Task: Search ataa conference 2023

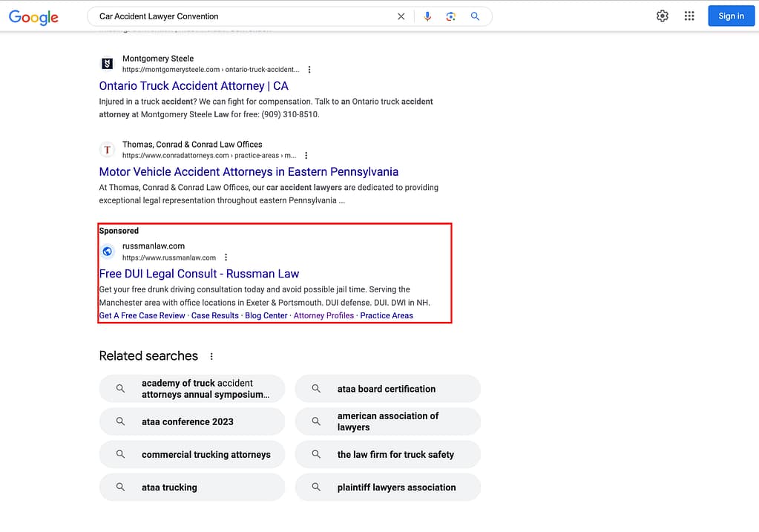Action: pos(192,421)
